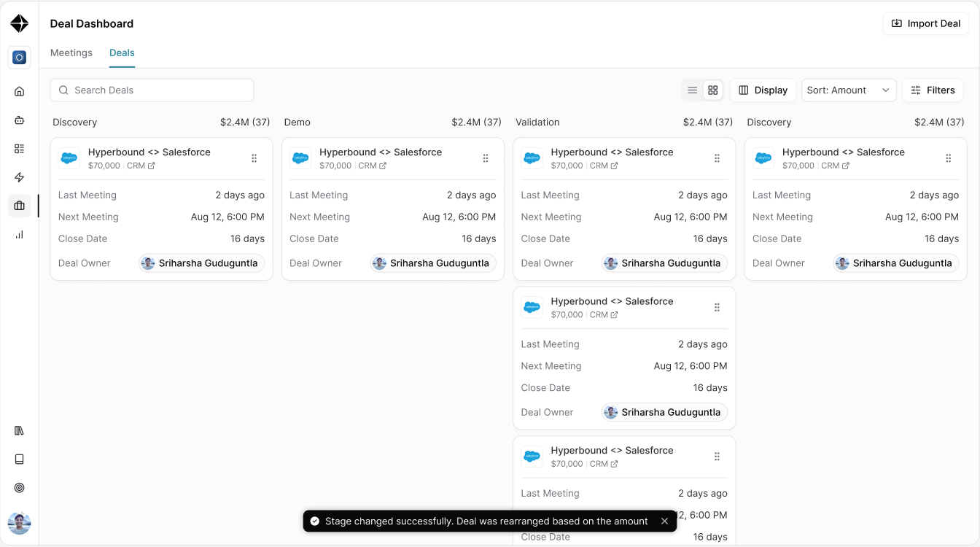
Task: Switch to the Meetings tab
Action: pyautogui.click(x=71, y=53)
